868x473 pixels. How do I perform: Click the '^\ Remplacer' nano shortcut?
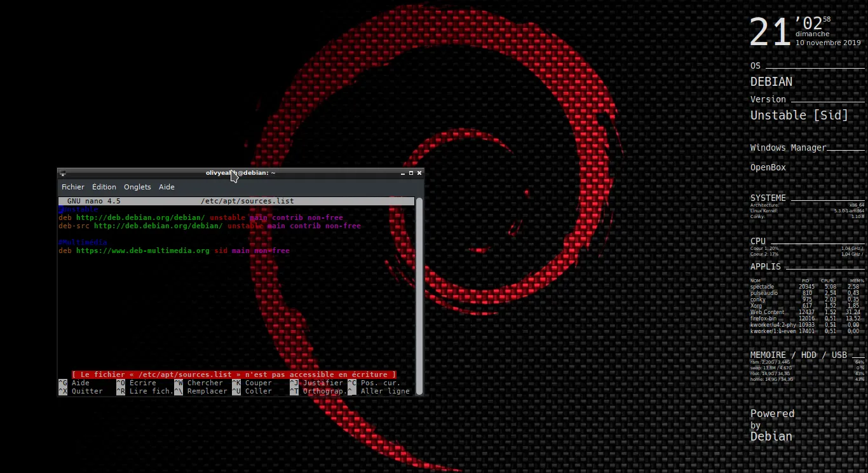coord(201,391)
